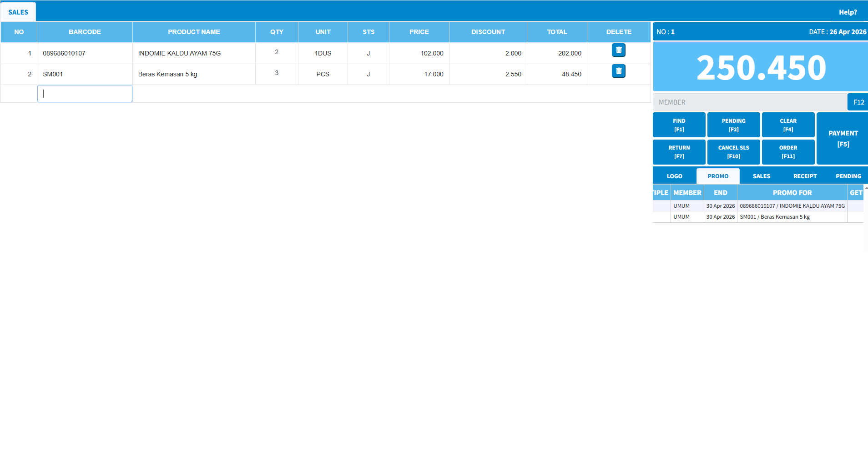Click the PENDING [F2] button
Screen dimensions: 868x451
pyautogui.click(x=733, y=125)
